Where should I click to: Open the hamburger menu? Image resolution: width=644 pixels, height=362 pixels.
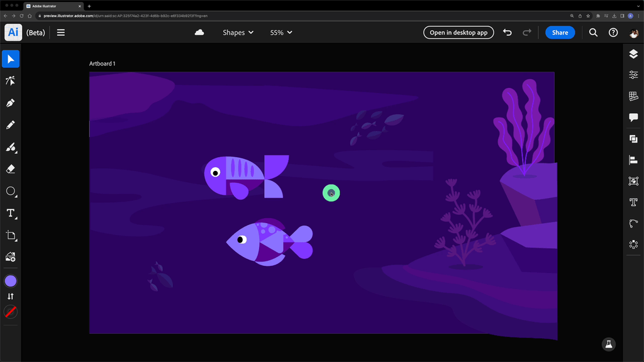coord(60,32)
